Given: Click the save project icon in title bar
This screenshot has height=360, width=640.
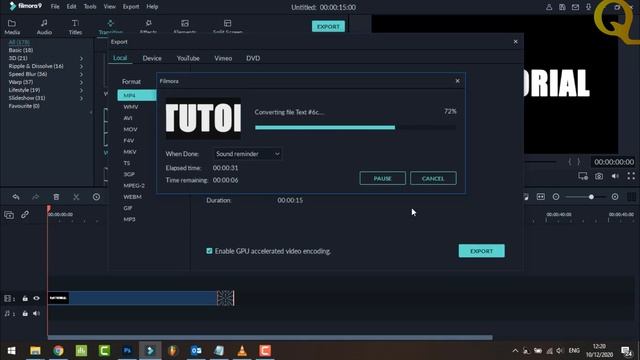Looking at the screenshot, I should pos(562,7).
